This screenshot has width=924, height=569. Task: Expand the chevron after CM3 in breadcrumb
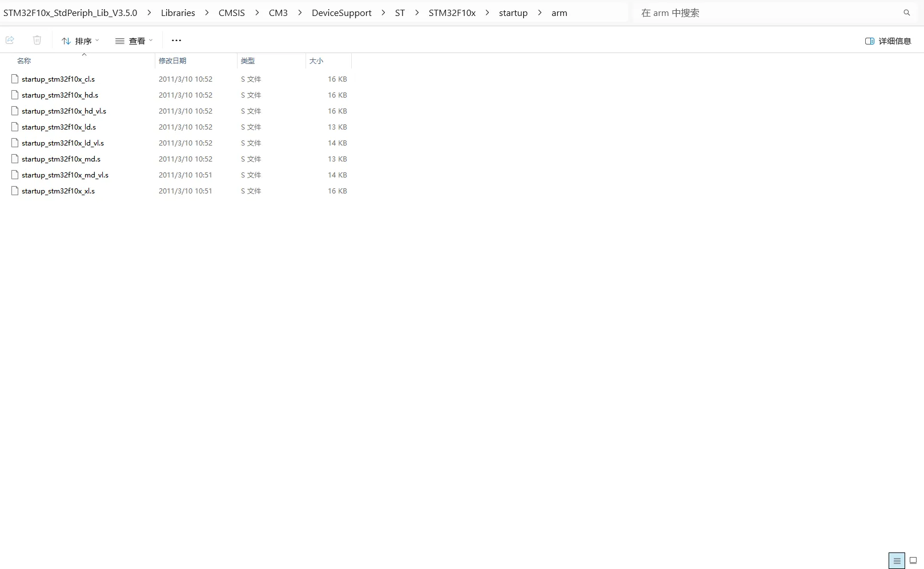point(300,13)
